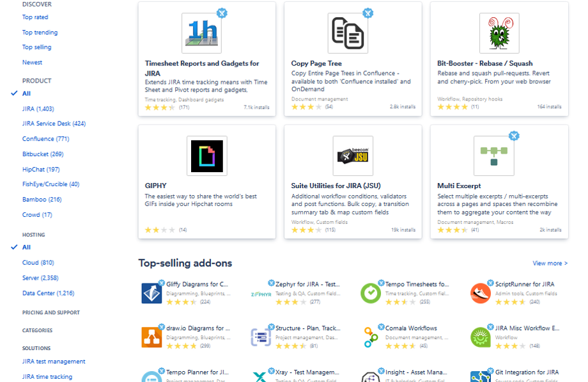
Task: Open Suite Utilities for JIRA (JSU) title
Action: coord(336,186)
